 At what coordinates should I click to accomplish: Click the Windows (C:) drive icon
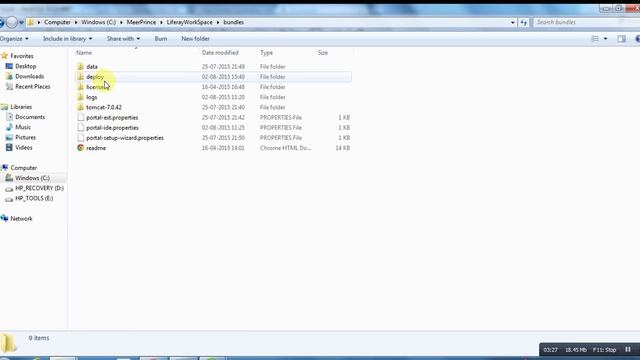point(9,178)
